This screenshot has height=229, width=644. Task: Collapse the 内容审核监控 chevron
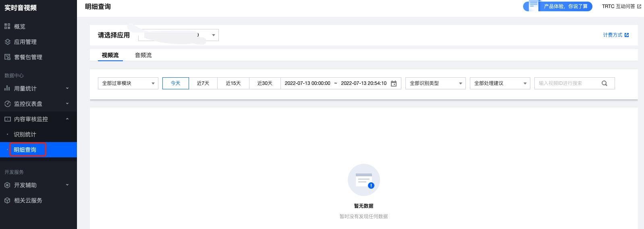[x=67, y=119]
